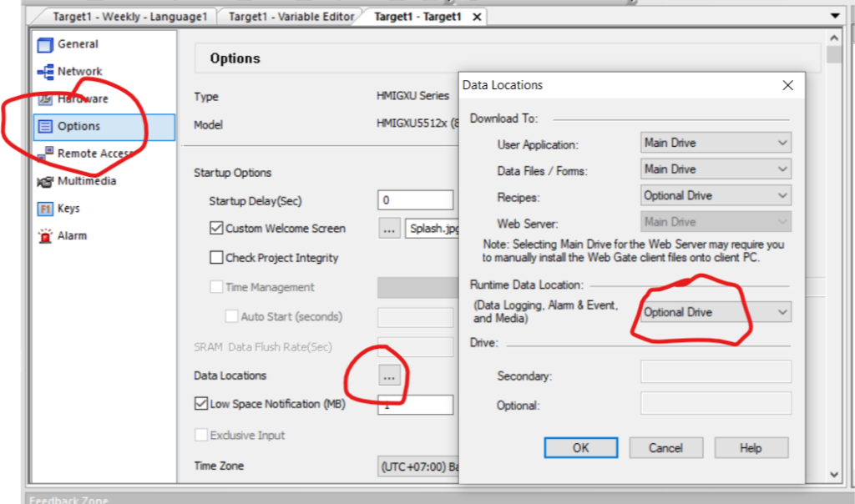This screenshot has height=504, width=855.
Task: Open the Keys settings icon
Action: coord(45,209)
